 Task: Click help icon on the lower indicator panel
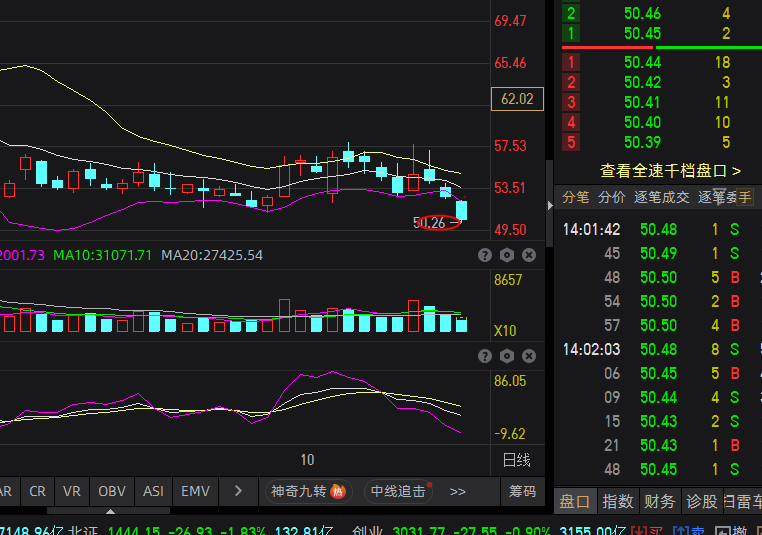point(485,357)
